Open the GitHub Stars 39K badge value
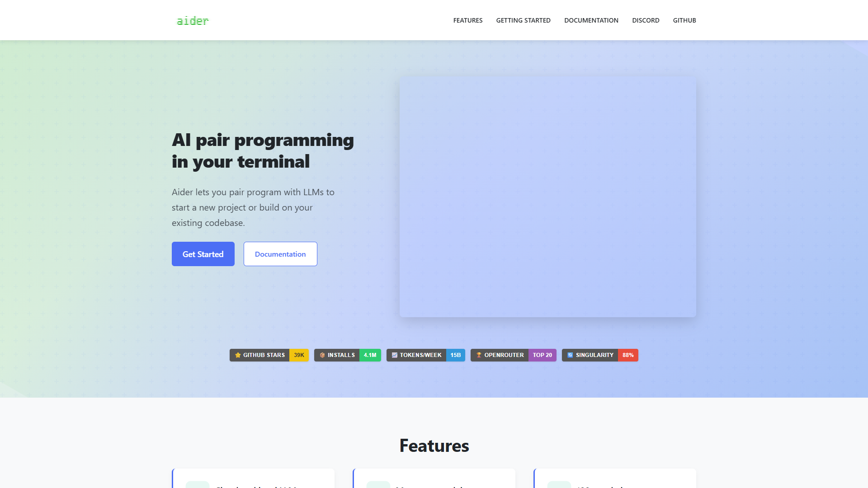The image size is (868, 488). pos(299,355)
